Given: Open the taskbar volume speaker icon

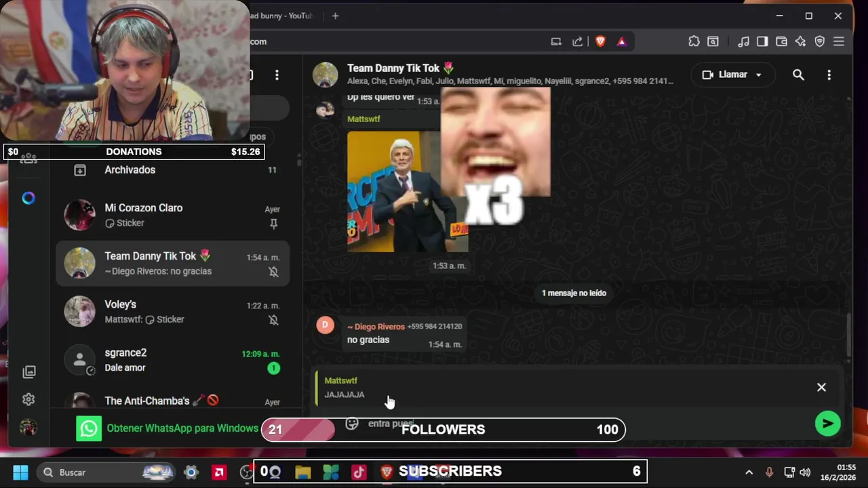Looking at the screenshot, I should (x=805, y=472).
